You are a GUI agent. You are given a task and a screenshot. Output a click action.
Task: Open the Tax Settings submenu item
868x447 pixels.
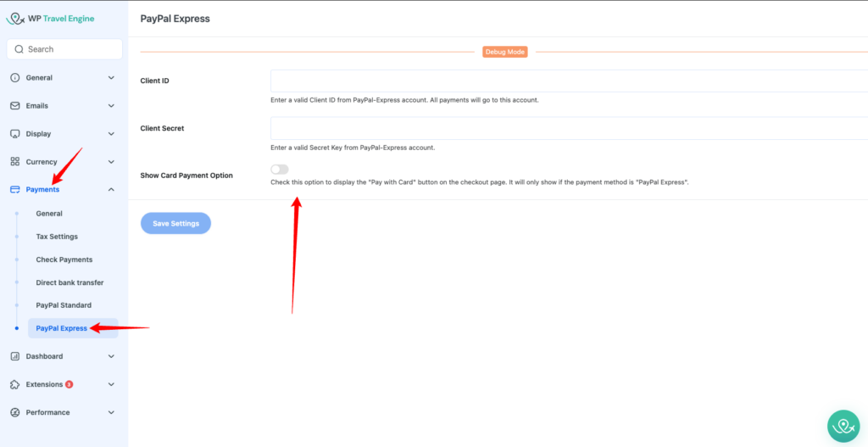(57, 237)
